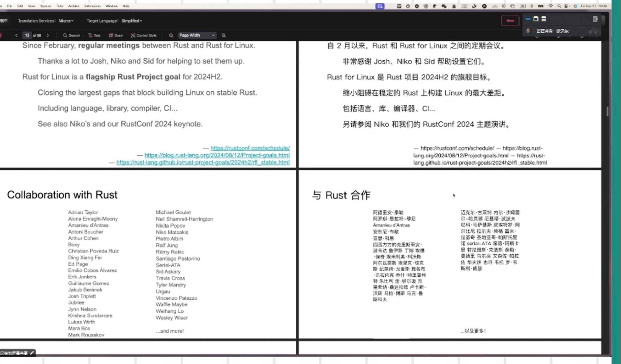Click the ...以及更多! translated text
This screenshot has width=621, height=364.
(x=473, y=331)
